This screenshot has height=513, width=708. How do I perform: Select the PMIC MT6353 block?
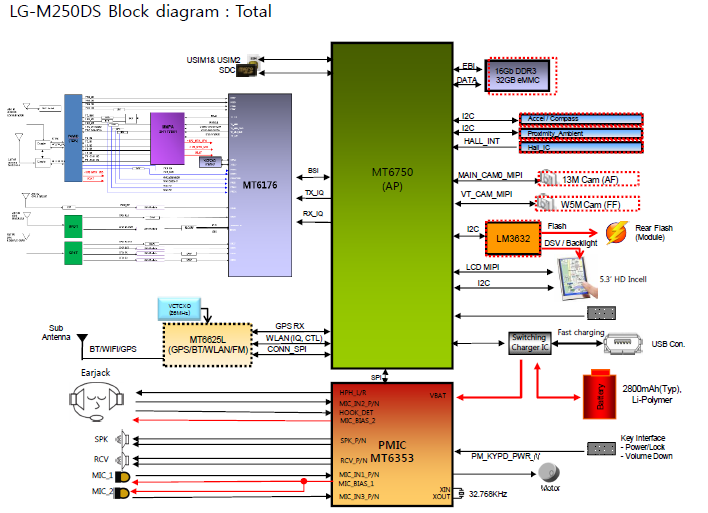(392, 444)
